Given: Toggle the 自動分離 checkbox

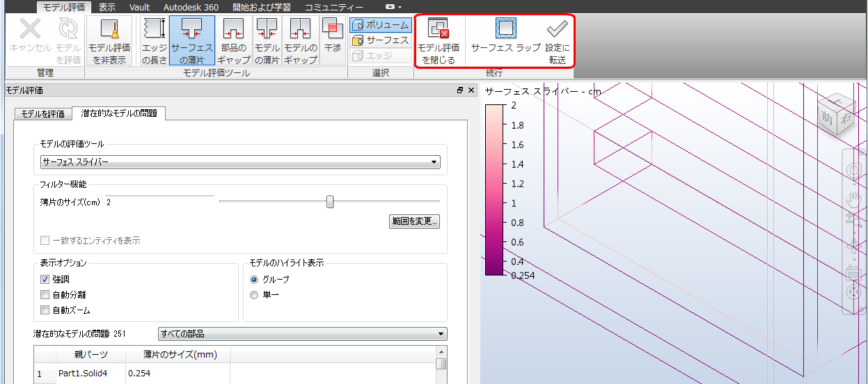Looking at the screenshot, I should coord(45,295).
